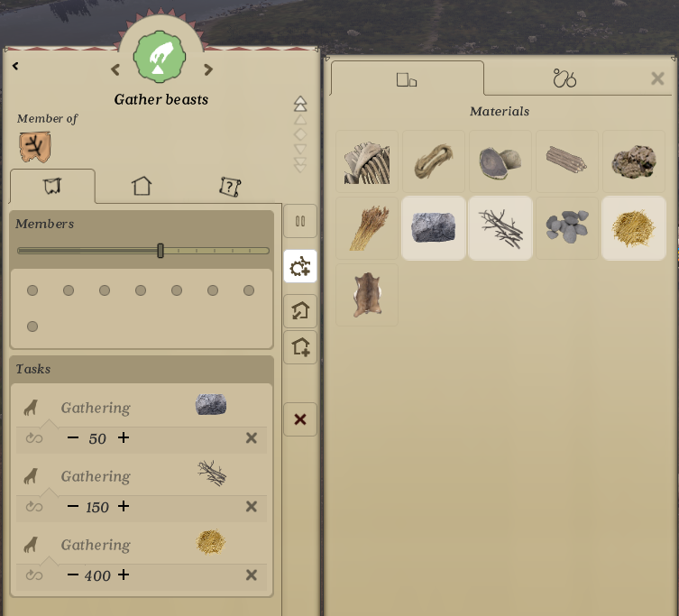This screenshot has height=616, width=679.
Task: Click the add building house-plus icon
Action: pyautogui.click(x=300, y=347)
